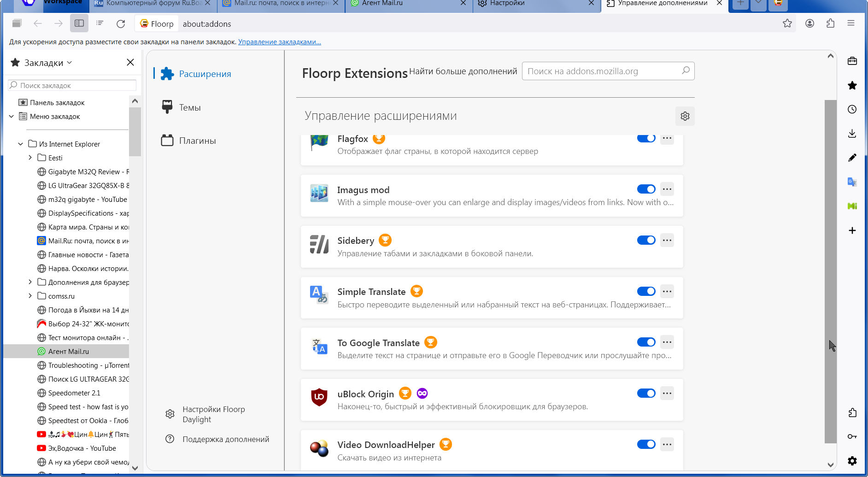Click the private browsing badge on uBlock Origin
The image size is (868, 477).
422,393
